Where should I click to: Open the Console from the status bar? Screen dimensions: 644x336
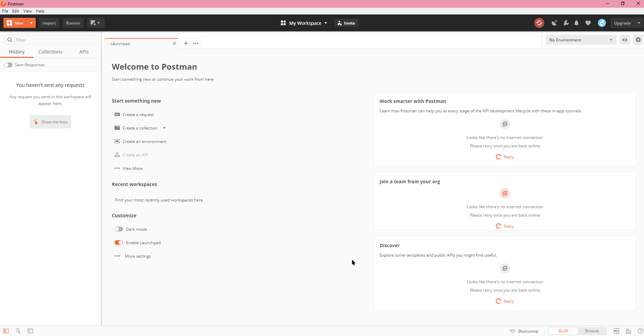[30, 331]
